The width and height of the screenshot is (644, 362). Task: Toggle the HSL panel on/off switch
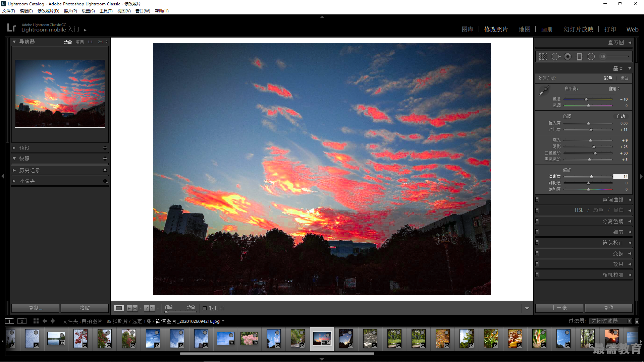(x=537, y=210)
